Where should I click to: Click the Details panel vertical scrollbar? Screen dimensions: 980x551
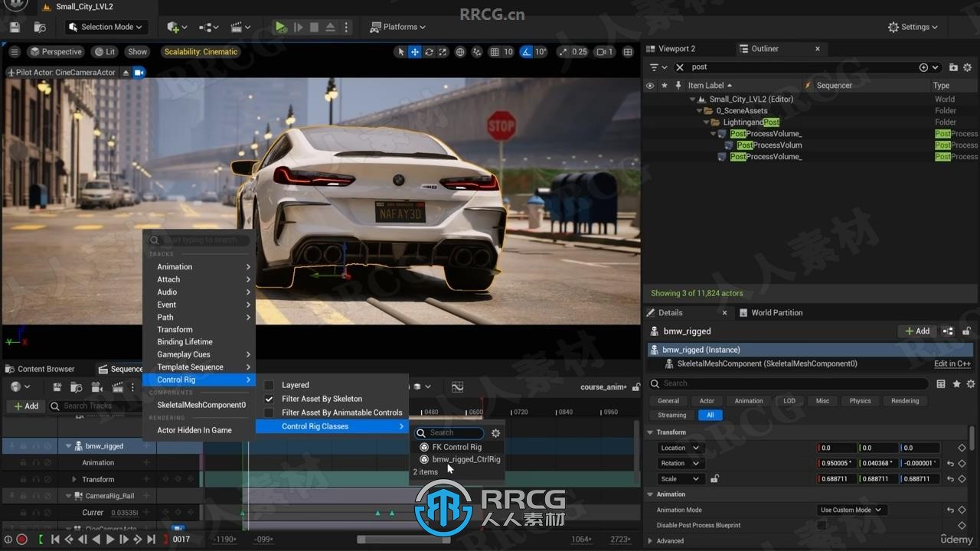[x=973, y=439]
